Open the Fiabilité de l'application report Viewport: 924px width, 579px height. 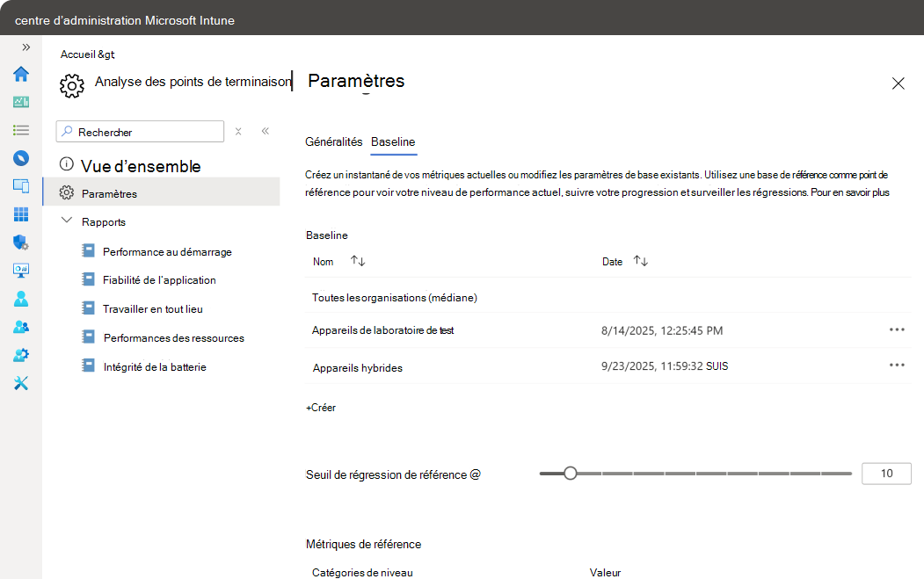(159, 280)
